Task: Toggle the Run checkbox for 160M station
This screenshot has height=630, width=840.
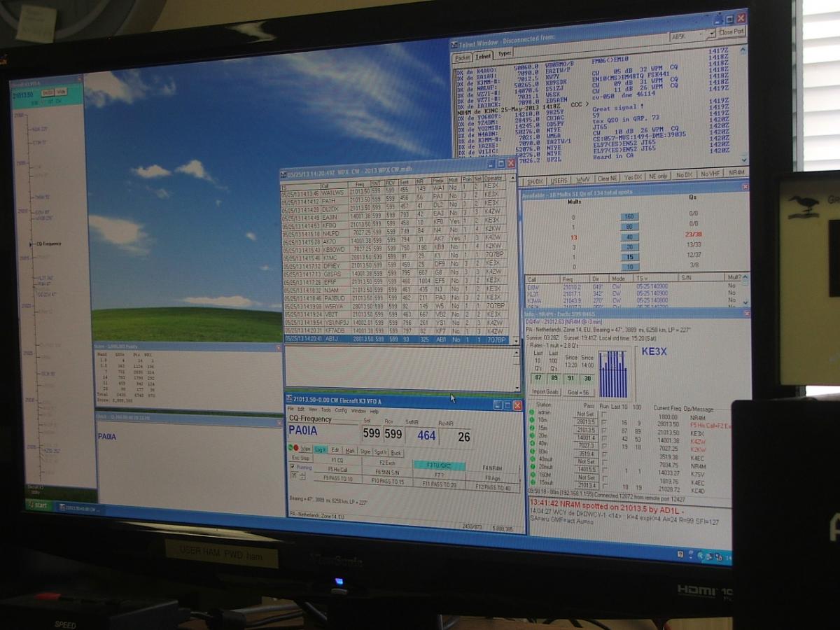Action: [x=604, y=477]
